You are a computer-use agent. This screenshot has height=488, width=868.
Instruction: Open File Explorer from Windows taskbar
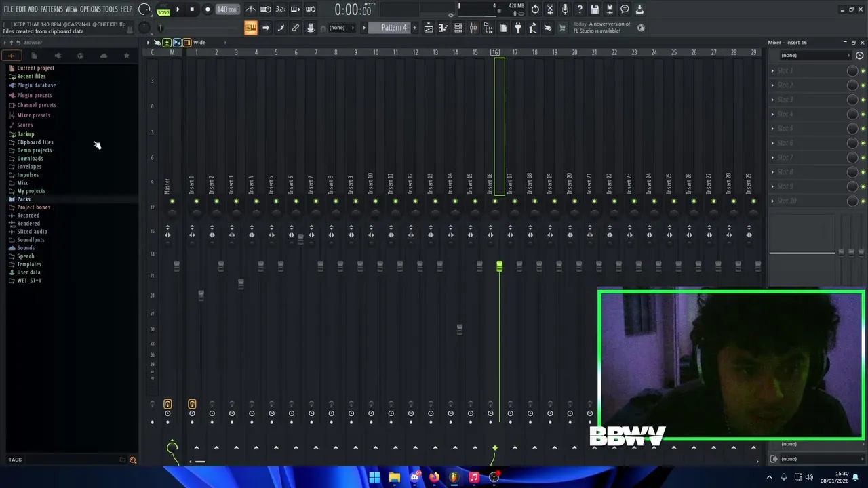click(394, 477)
